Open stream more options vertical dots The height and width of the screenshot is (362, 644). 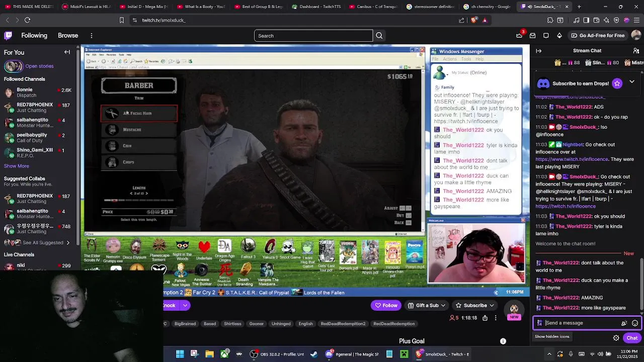click(x=496, y=318)
